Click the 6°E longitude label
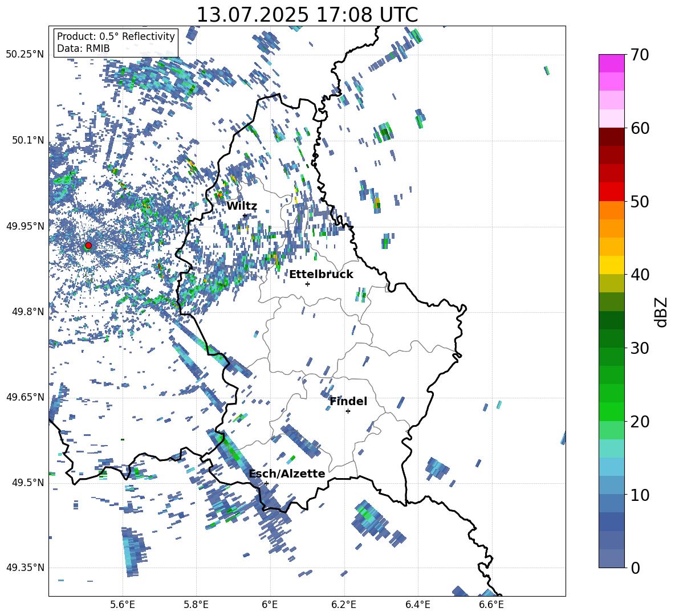675x616 pixels. [270, 605]
